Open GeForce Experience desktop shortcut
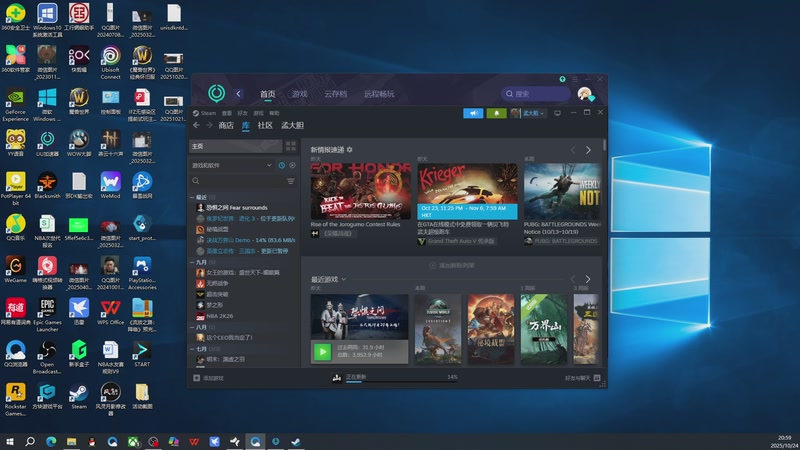The height and width of the screenshot is (450, 800). (15, 105)
